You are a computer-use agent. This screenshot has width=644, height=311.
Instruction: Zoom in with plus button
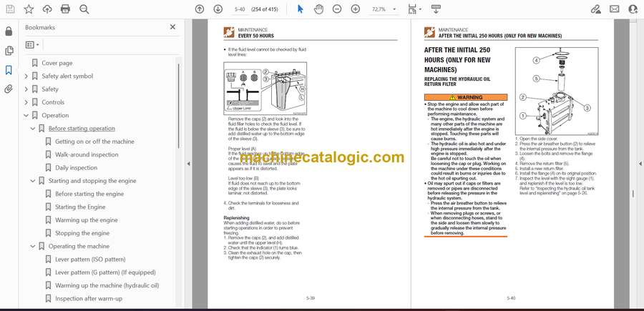[355, 9]
